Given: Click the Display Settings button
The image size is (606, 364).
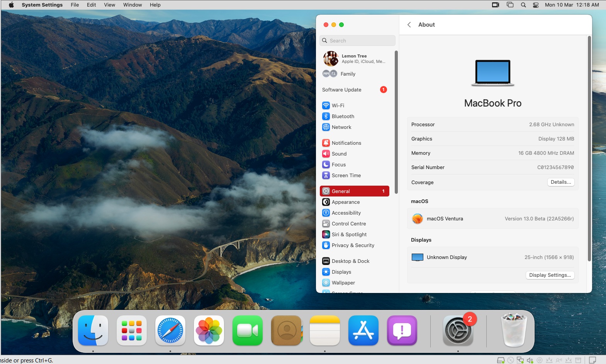Looking at the screenshot, I should 550,275.
